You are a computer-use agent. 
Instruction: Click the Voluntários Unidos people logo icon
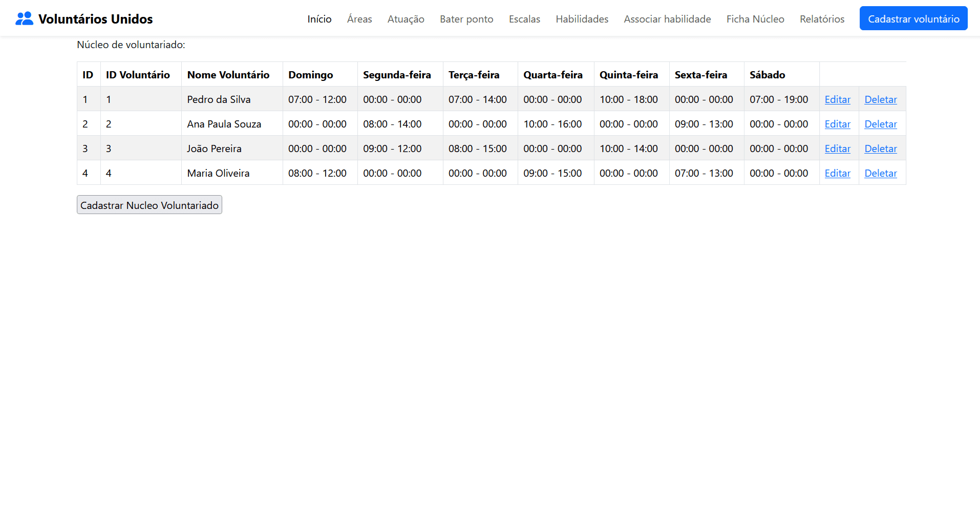point(24,18)
